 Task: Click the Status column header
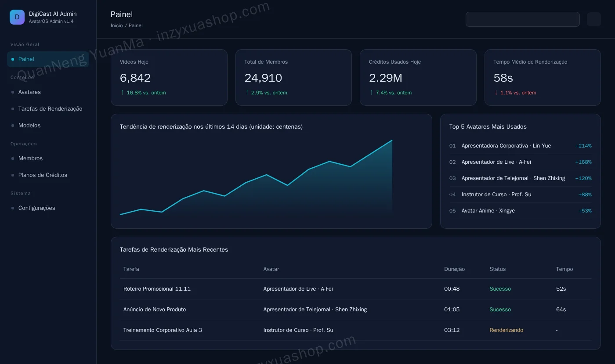[498, 269]
